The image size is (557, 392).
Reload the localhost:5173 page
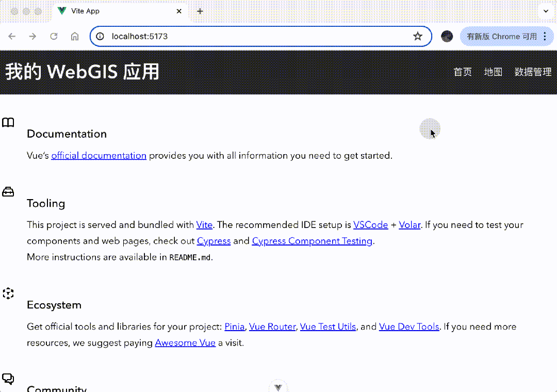tap(54, 36)
